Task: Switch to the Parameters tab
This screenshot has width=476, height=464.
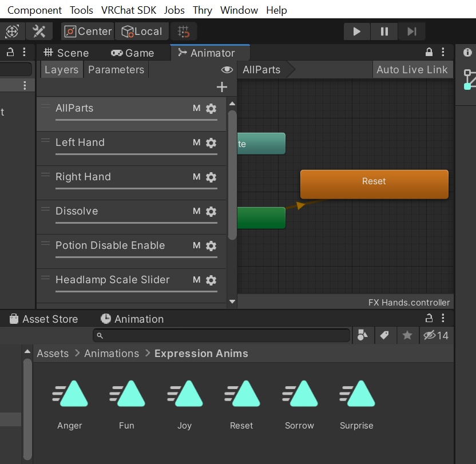Action: [116, 69]
